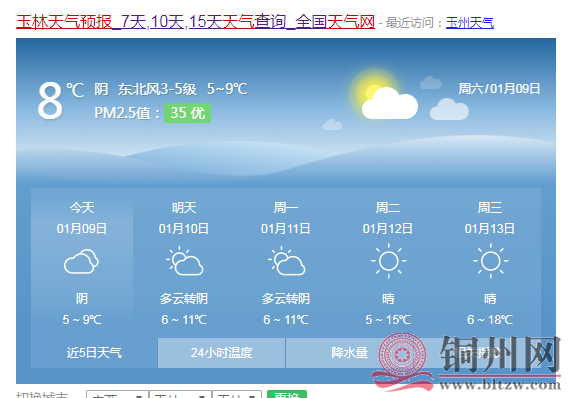Image resolution: width=574 pixels, height=398 pixels.
Task: Click the wind text 东北风3-5级
Action: tap(157, 89)
